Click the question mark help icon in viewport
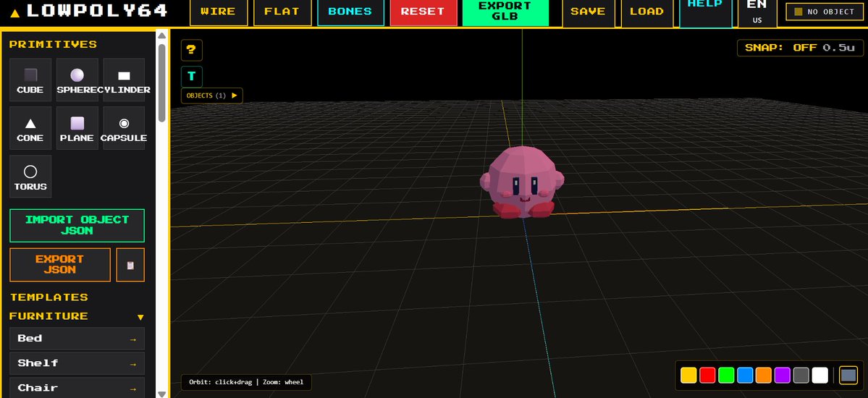 coord(192,50)
